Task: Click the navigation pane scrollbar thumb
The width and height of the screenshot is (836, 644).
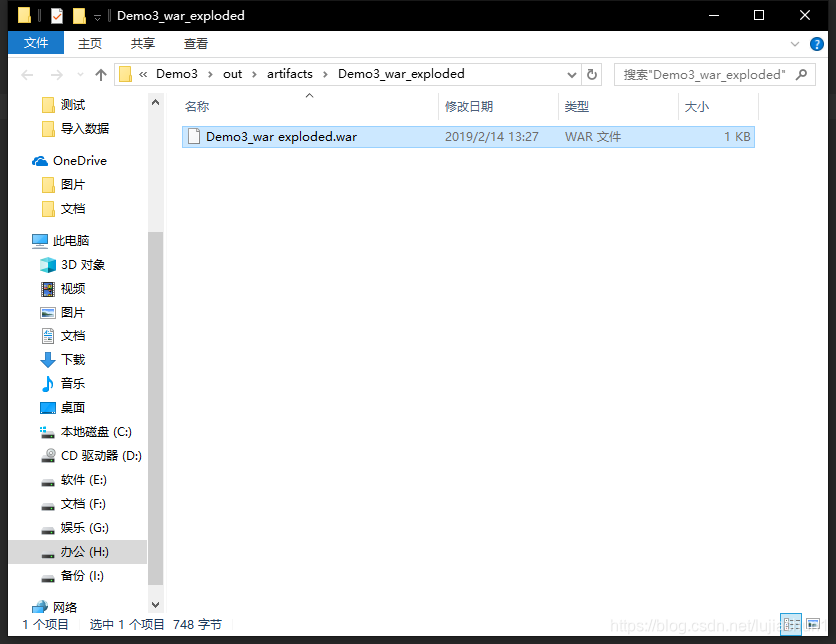Action: 155,408
